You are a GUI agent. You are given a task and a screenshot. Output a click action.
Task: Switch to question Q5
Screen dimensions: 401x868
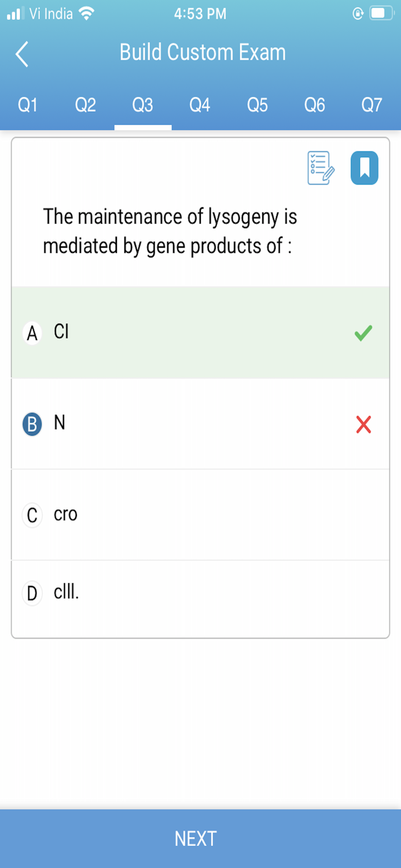(257, 105)
